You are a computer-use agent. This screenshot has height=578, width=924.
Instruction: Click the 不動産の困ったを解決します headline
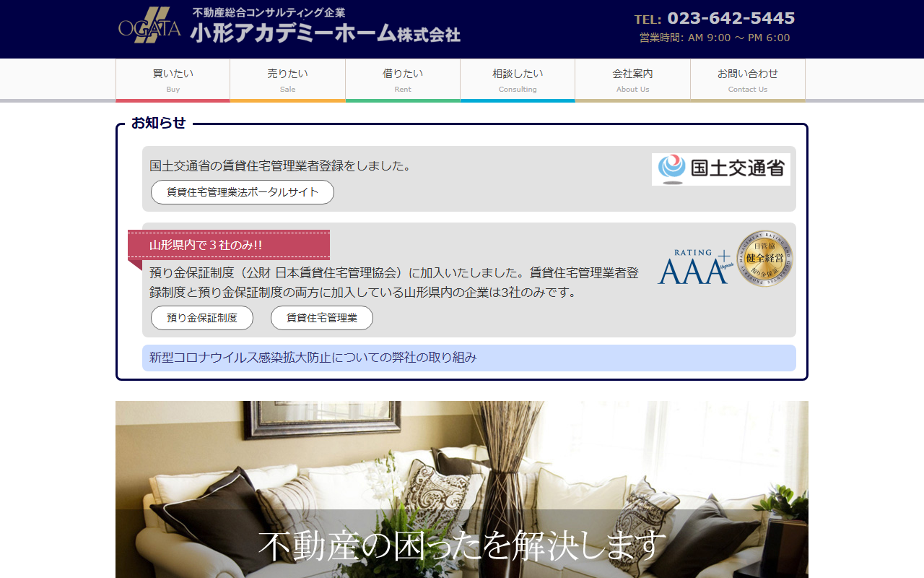click(x=462, y=545)
